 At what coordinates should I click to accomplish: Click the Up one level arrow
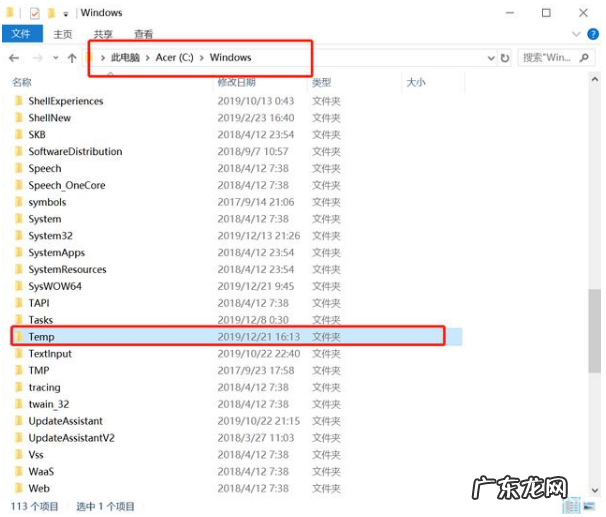[x=71, y=58]
